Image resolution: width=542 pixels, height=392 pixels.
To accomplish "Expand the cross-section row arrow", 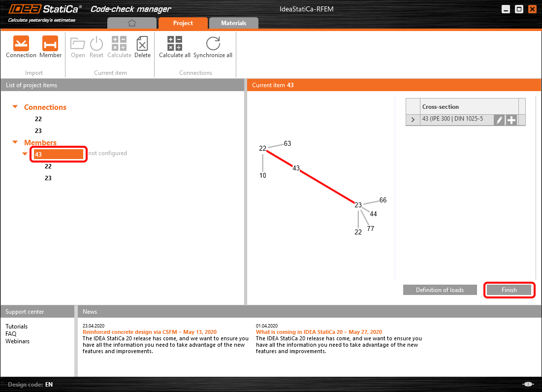I will [413, 120].
